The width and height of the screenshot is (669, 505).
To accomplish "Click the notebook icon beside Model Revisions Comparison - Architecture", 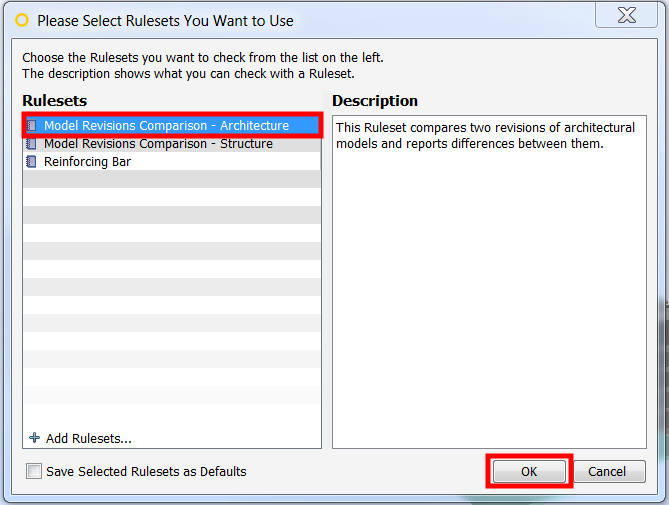I will [x=31, y=125].
